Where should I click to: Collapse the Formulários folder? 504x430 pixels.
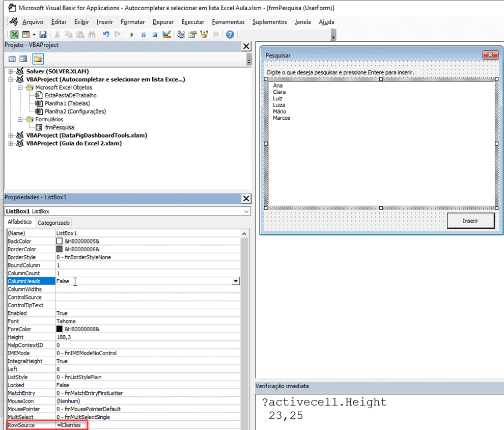tap(20, 120)
